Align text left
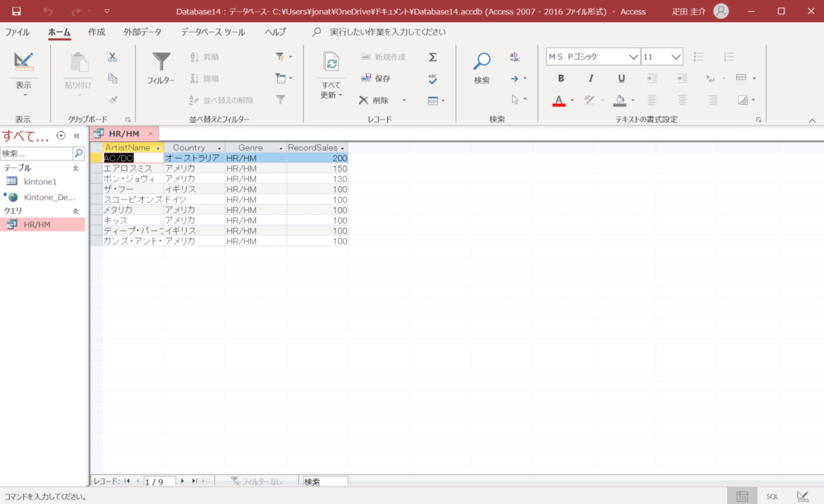The image size is (824, 504). pos(652,100)
